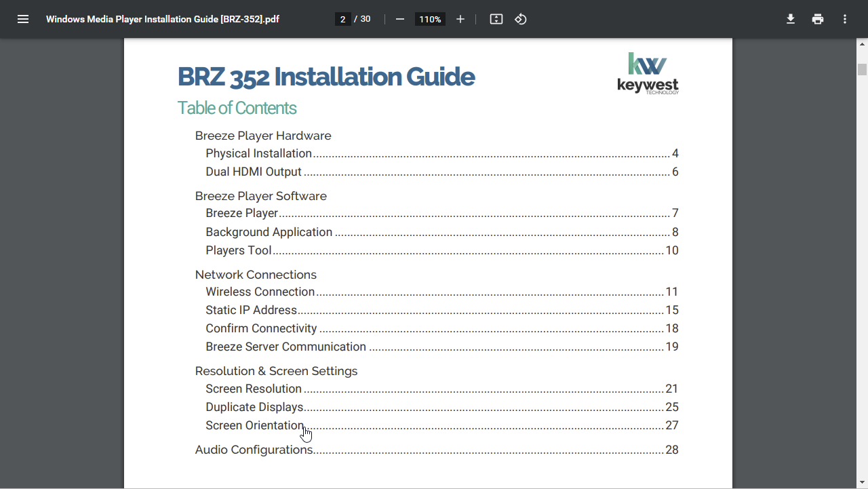Screen dimensions: 868x489
Task: Jump to the Players Tool section
Action: (x=442, y=250)
